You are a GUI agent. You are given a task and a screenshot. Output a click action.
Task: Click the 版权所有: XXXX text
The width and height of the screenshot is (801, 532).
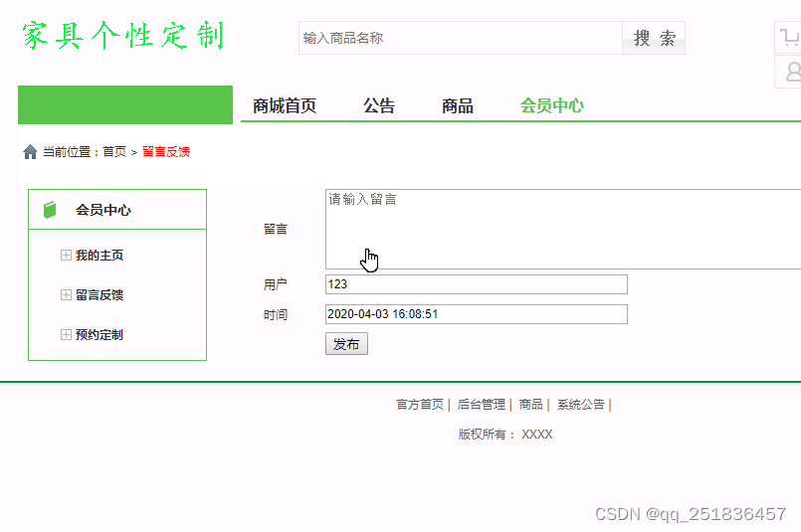coord(505,435)
